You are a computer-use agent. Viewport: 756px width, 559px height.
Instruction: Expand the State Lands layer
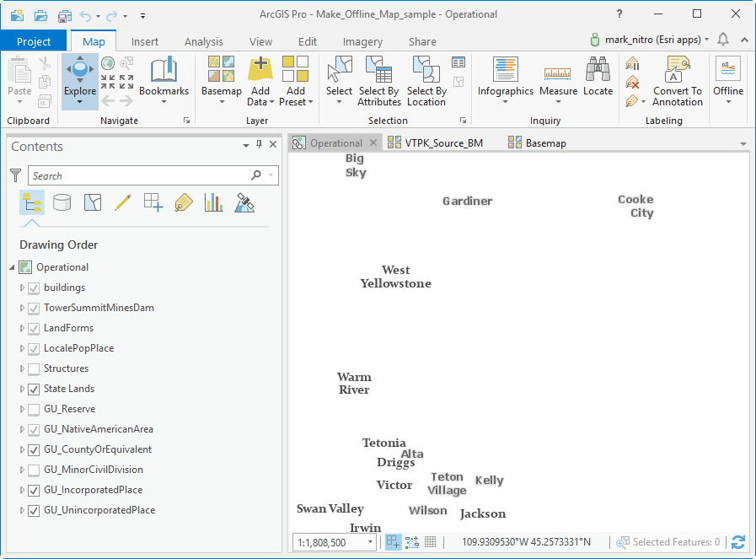point(22,389)
